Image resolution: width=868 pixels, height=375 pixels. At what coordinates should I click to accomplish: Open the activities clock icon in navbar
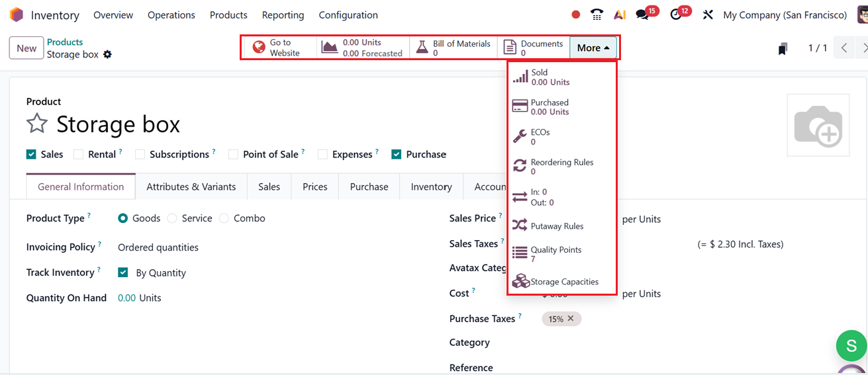click(x=675, y=15)
